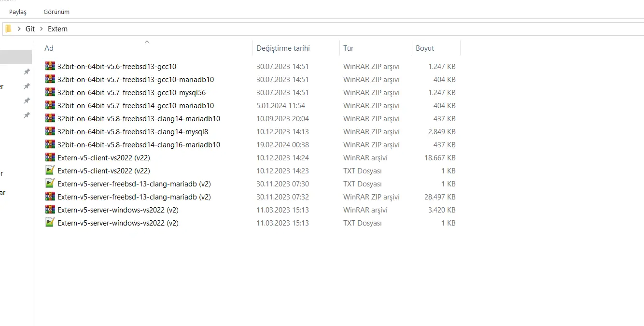
Task: Open the Görünüm ribbon tab
Action: click(x=56, y=12)
